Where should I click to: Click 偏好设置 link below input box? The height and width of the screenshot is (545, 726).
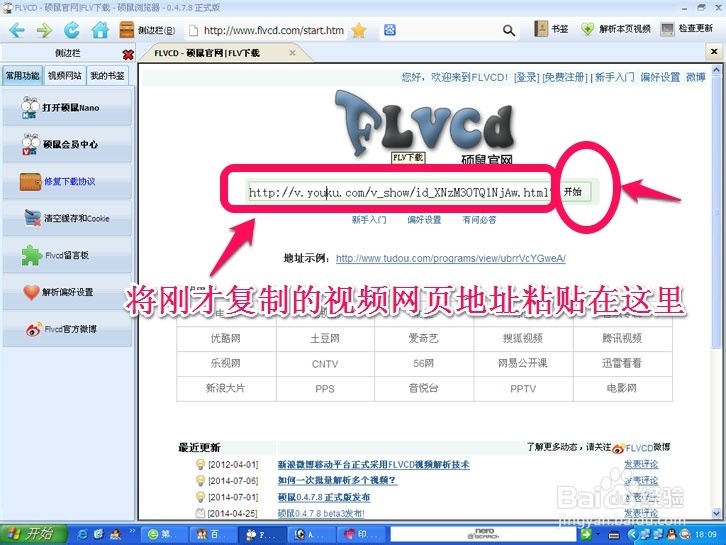tap(424, 220)
